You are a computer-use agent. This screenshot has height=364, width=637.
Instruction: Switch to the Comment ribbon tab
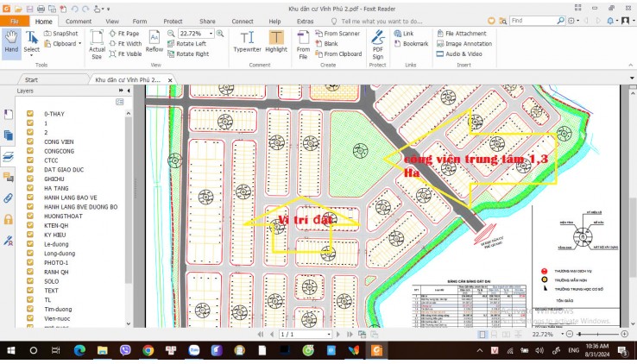pyautogui.click(x=79, y=21)
